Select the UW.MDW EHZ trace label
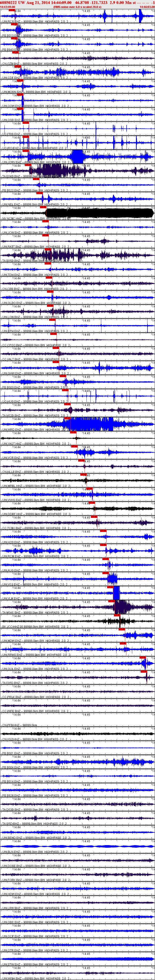 coord(35,641)
